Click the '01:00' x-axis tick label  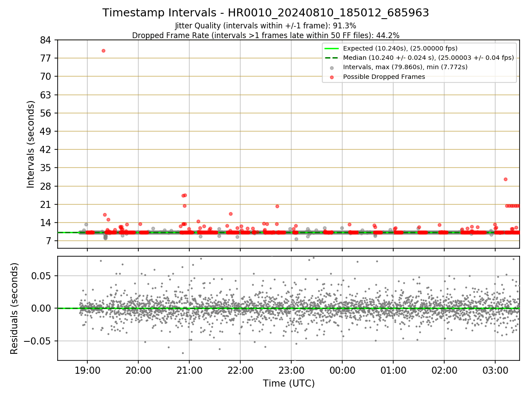click(393, 370)
